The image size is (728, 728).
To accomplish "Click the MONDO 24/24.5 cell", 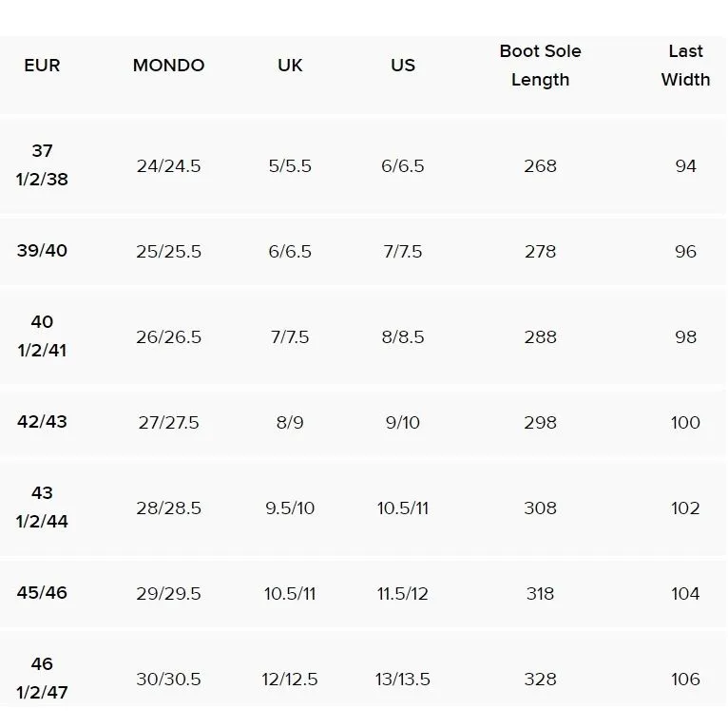I will pos(168,166).
